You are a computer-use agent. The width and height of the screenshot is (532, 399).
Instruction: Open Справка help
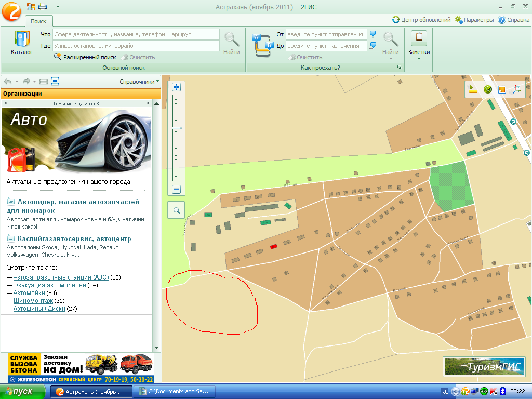(514, 20)
